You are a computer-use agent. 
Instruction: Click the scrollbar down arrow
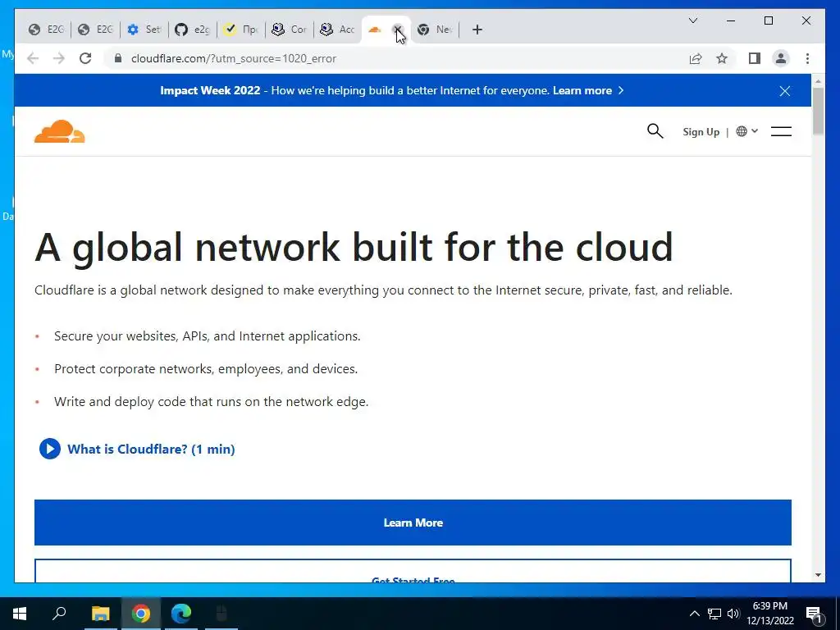[818, 575]
